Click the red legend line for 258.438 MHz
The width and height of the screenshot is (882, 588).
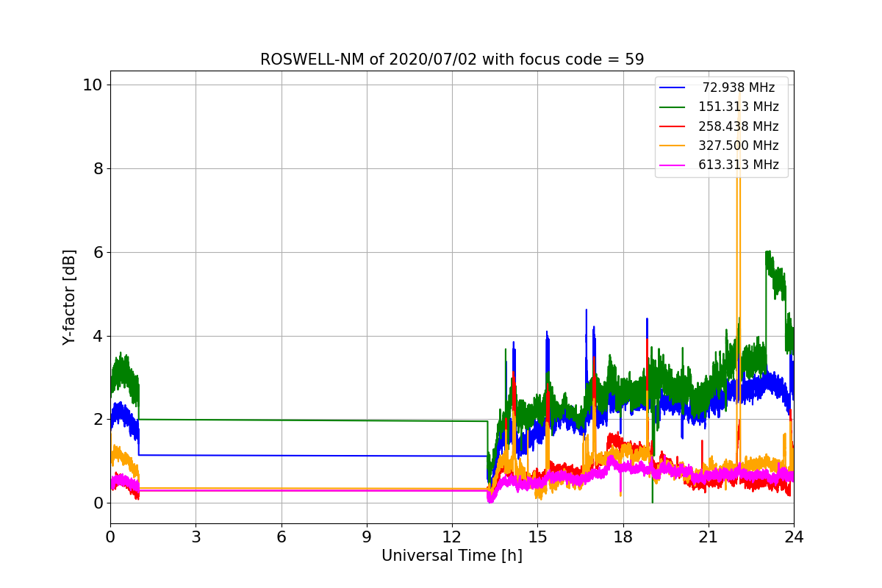pos(673,126)
